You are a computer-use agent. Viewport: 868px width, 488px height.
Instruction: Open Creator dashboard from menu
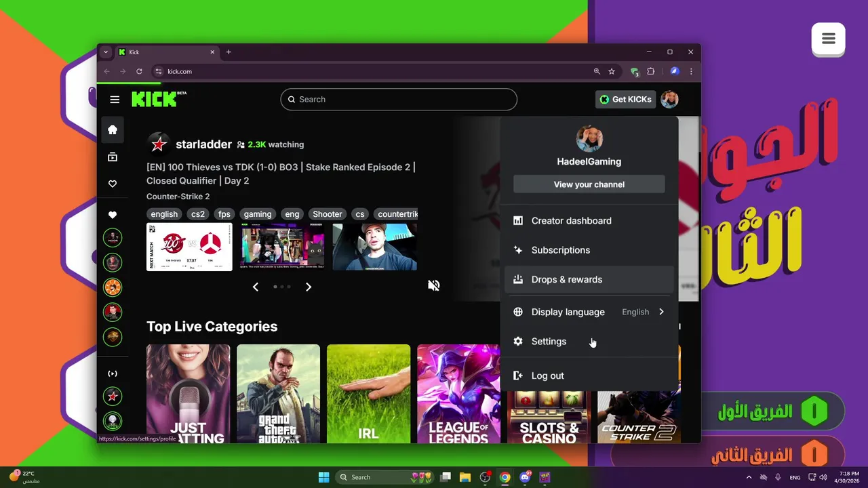pos(589,221)
